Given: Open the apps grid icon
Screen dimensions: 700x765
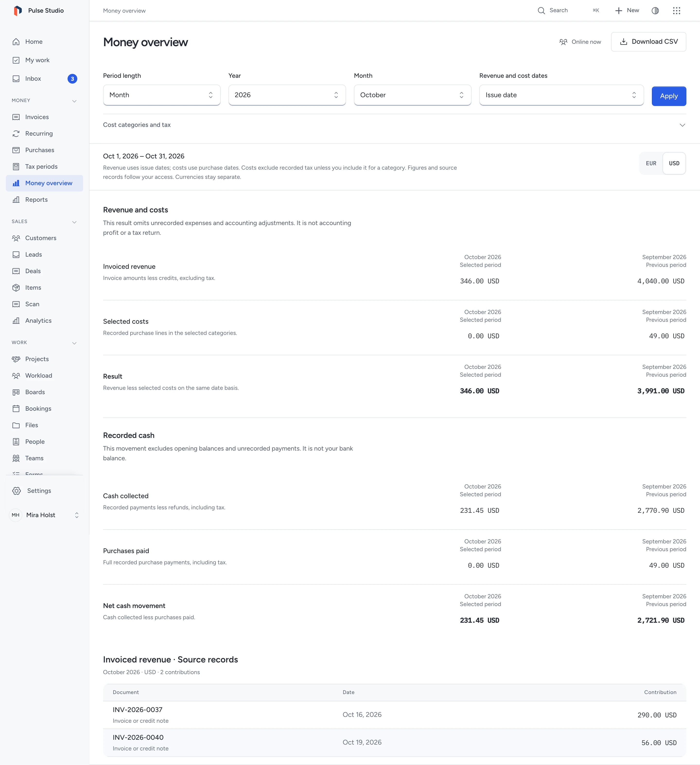Looking at the screenshot, I should 676,11.
